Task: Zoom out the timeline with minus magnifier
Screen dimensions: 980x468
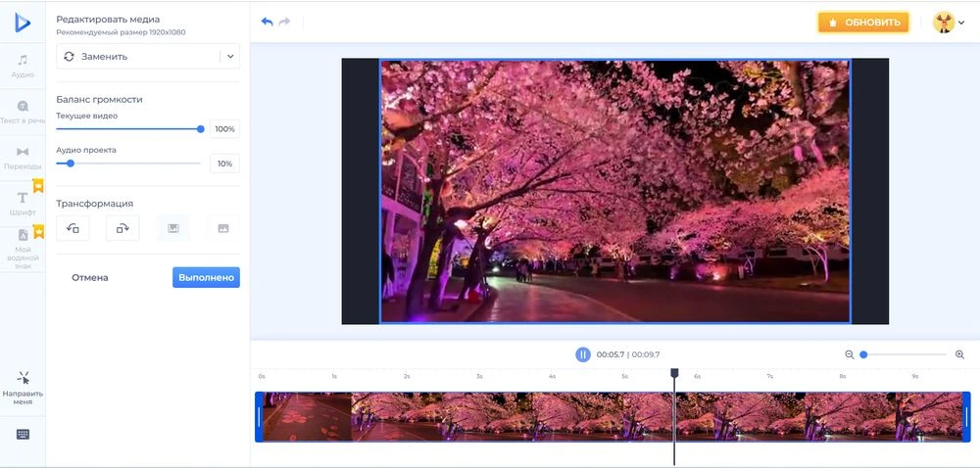Action: tap(850, 354)
